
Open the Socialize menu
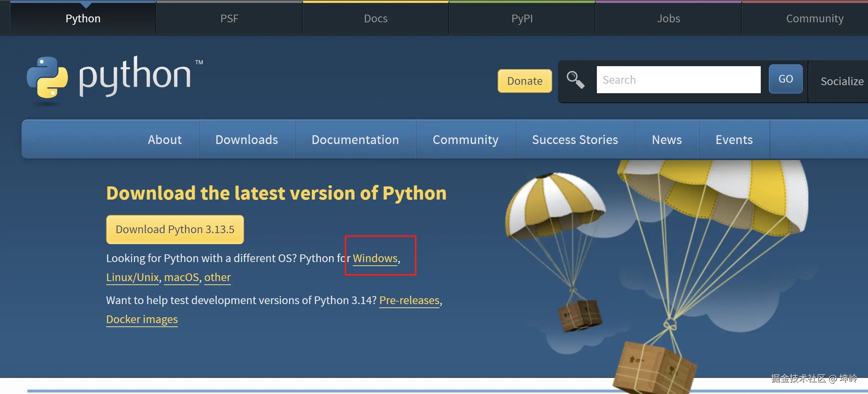[x=842, y=81]
